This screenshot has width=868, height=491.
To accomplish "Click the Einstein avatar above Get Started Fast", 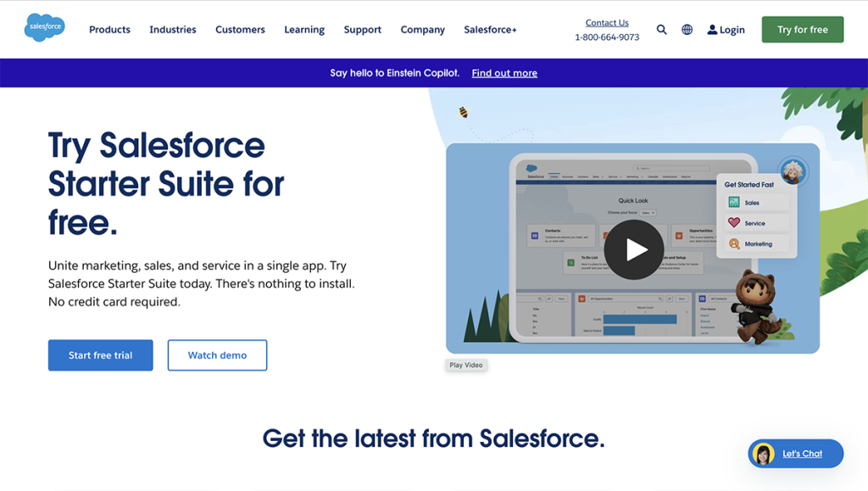I will 792,171.
